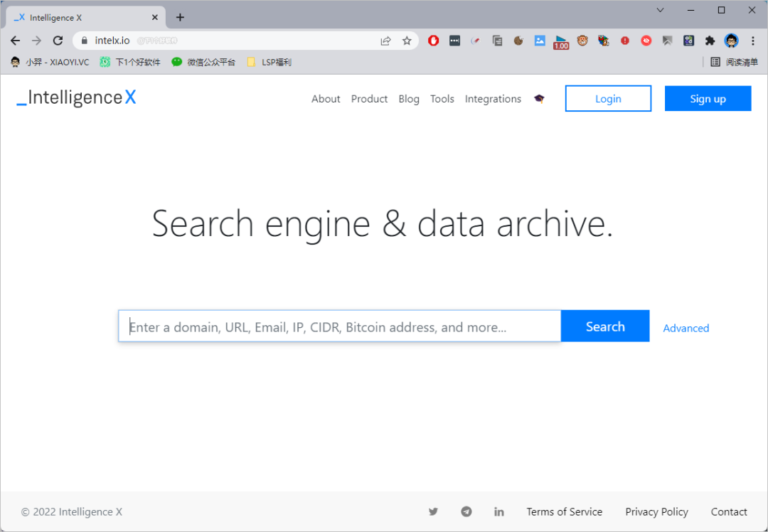Go back with the browser back arrow
The height and width of the screenshot is (532, 768).
[15, 41]
